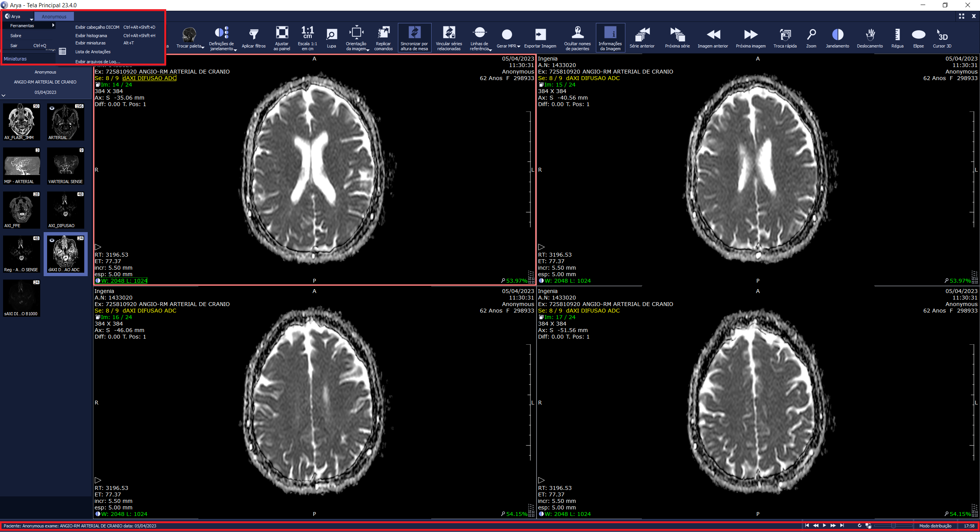Screen dimensions: 980x532
Task: Click Modo distribuição in status bar
Action: pos(935,526)
